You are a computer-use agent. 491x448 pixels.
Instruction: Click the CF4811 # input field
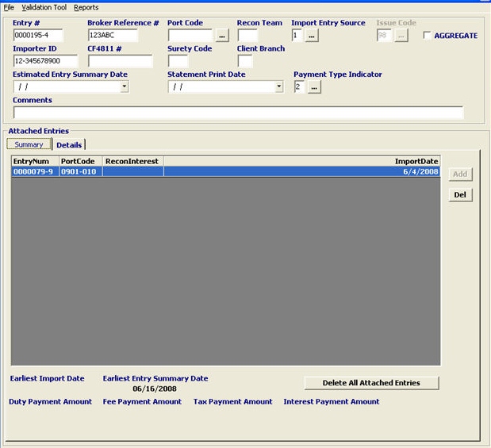tap(120, 61)
